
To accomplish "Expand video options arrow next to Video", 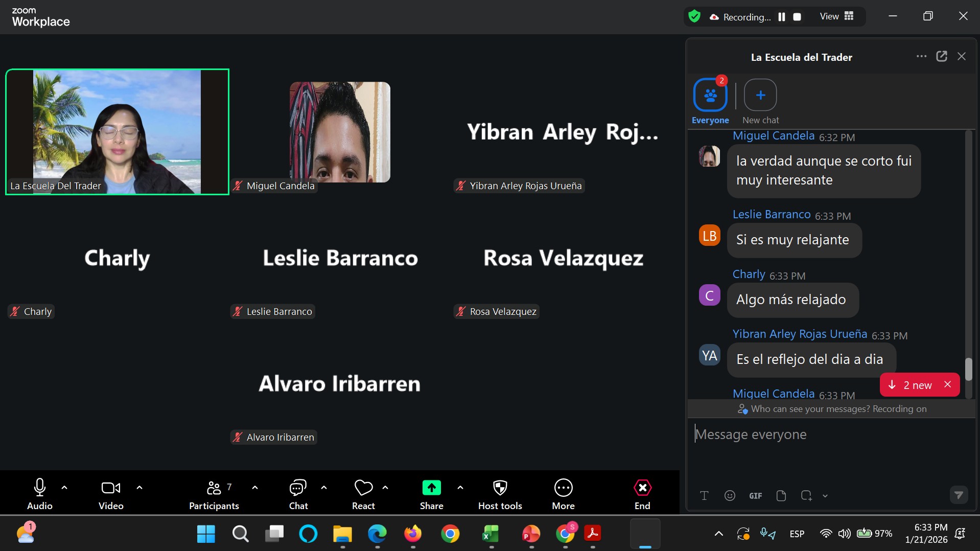I will tap(139, 488).
